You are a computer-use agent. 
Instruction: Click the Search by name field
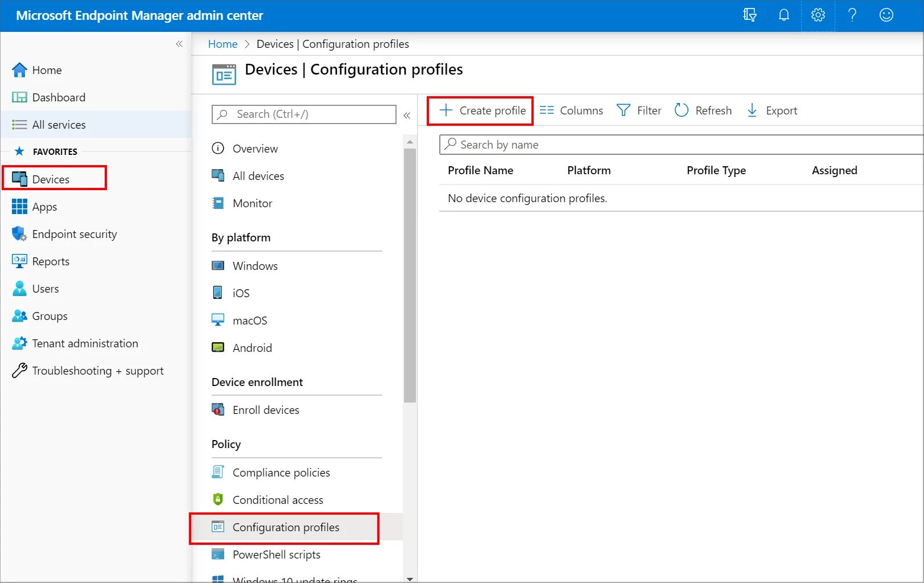(681, 145)
